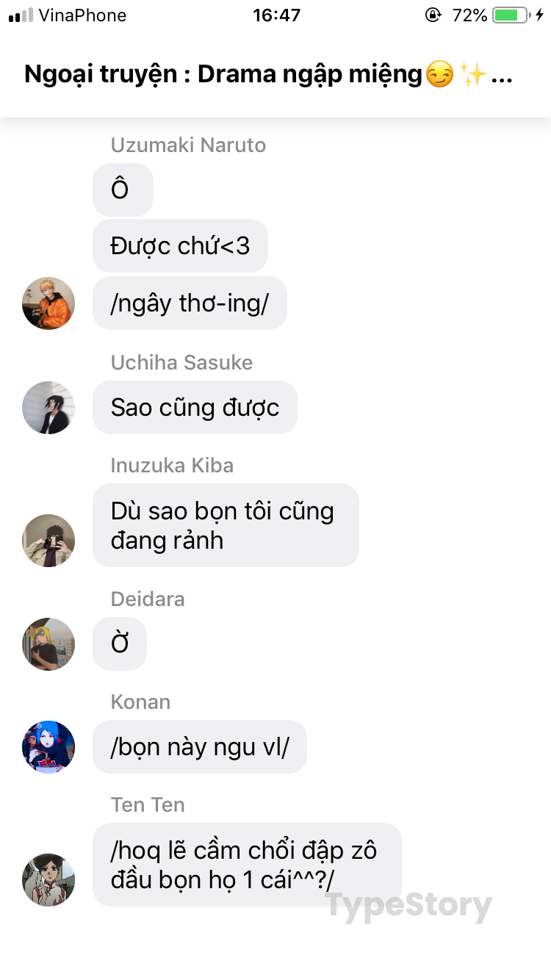Image resolution: width=551 pixels, height=980 pixels.
Task: Tap the sparkles emoji in title
Action: coord(473,75)
